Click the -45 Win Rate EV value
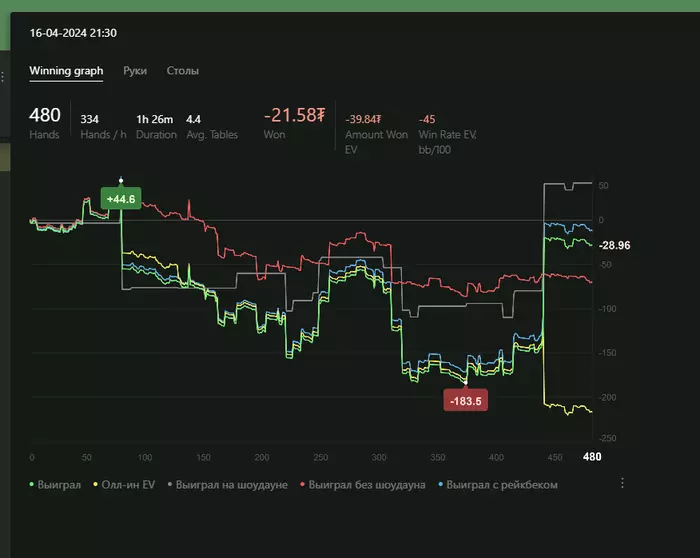This screenshot has width=700, height=558. (x=427, y=119)
